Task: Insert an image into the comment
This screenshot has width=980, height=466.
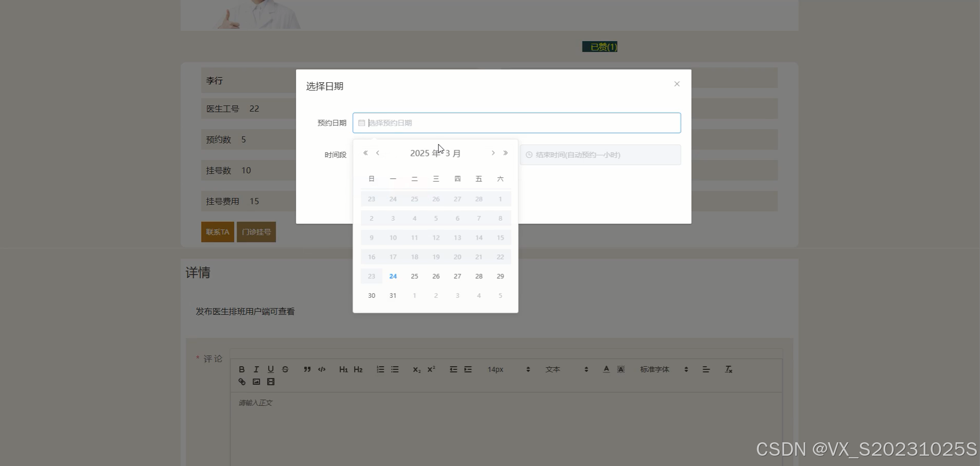Action: pos(256,382)
